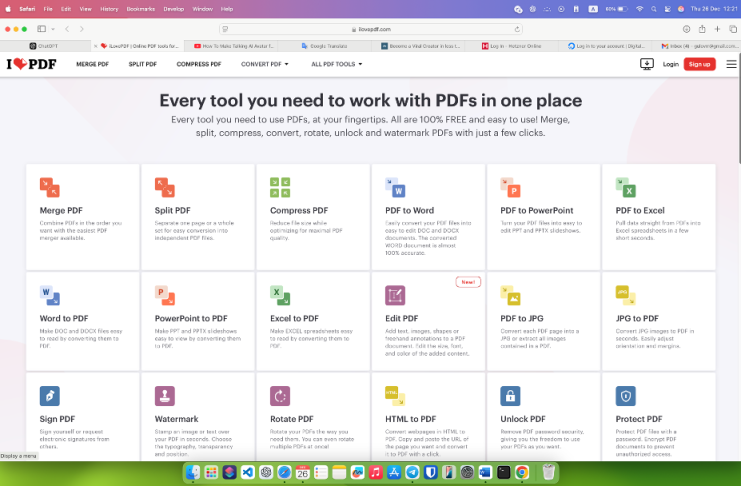The height and width of the screenshot is (486, 741).
Task: Click the iLovePDF logo
Action: pyautogui.click(x=31, y=64)
